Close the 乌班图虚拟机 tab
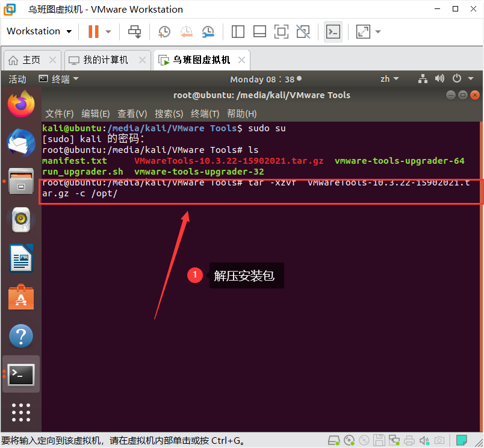Viewport: 484px width, 448px height. click(241, 60)
